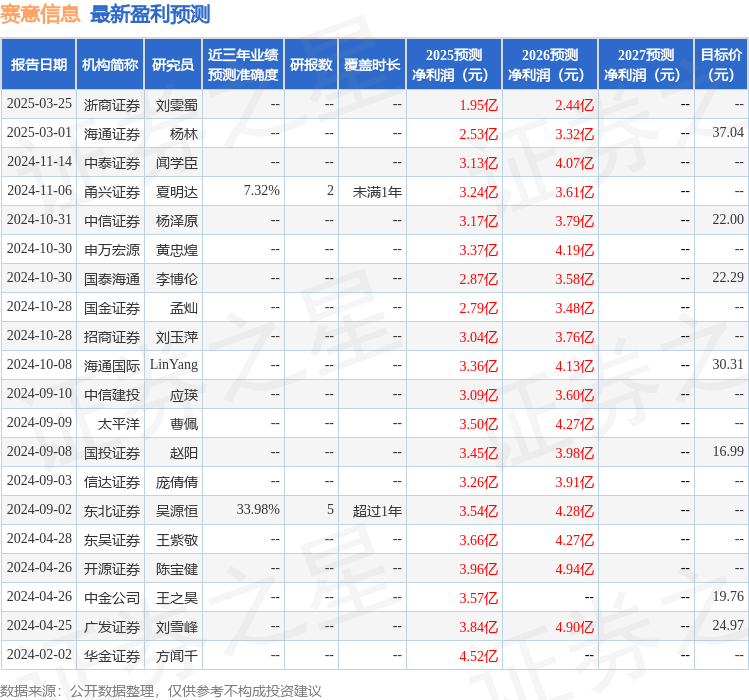Viewport: 749px width, 700px height.
Task: Click analyst name LinYang
Action: tap(174, 365)
